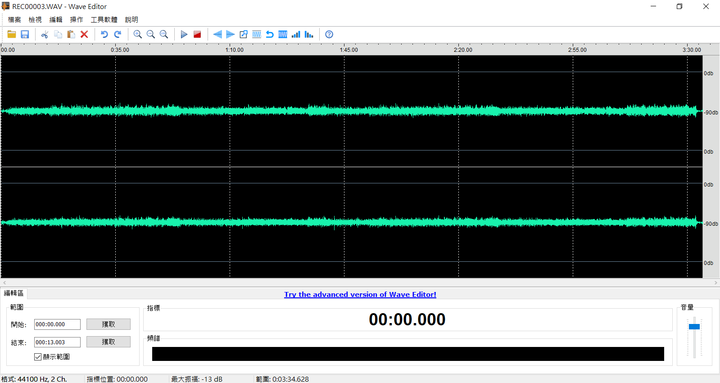This screenshot has height=383, width=720.
Task: Start playback with the blue play button
Action: pyautogui.click(x=184, y=34)
